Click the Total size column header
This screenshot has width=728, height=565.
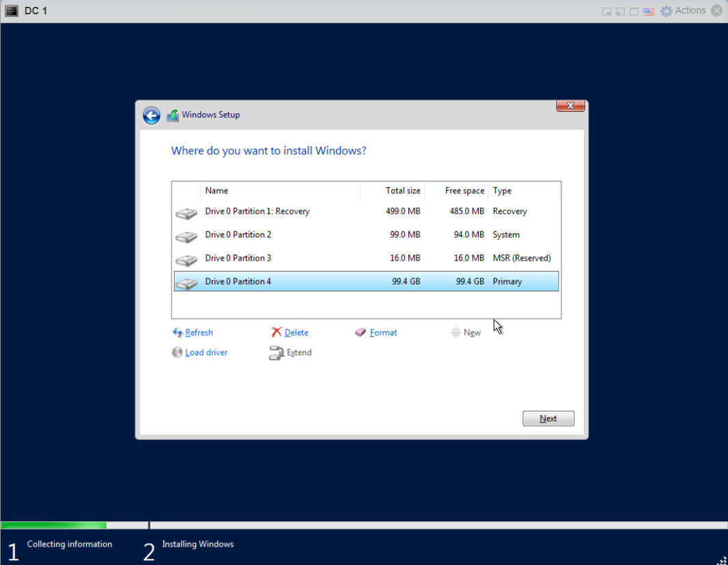pos(402,190)
